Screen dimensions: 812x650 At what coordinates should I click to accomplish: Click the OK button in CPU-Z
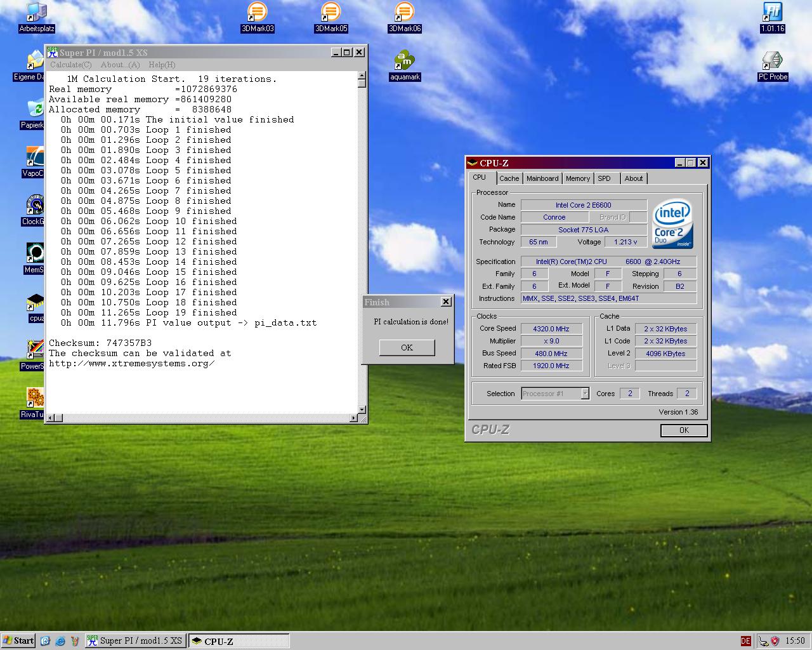pyautogui.click(x=684, y=430)
